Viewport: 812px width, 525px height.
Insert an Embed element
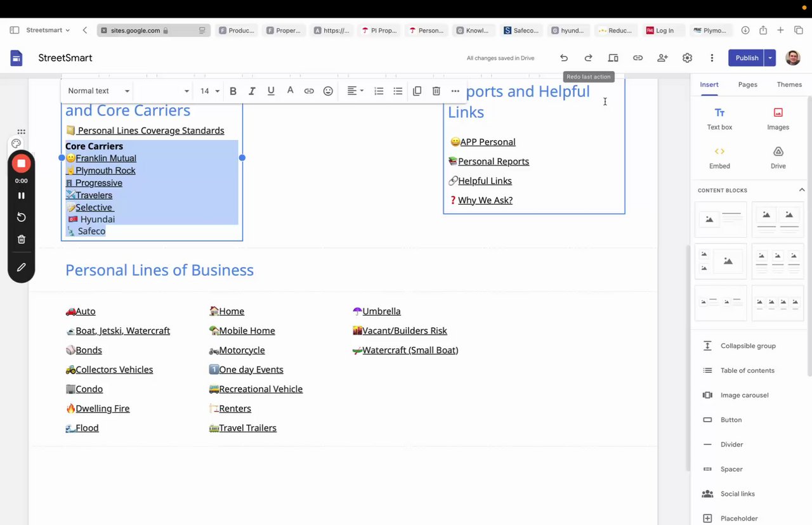[719, 158]
